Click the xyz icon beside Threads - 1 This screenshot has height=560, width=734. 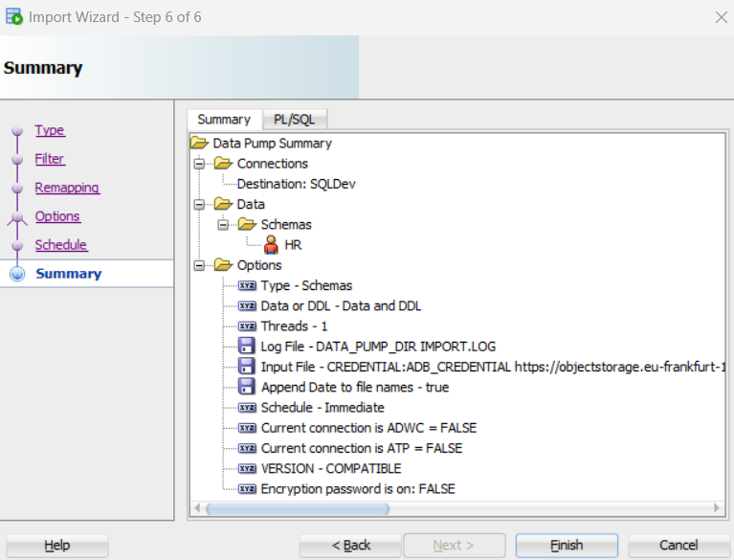click(x=247, y=325)
